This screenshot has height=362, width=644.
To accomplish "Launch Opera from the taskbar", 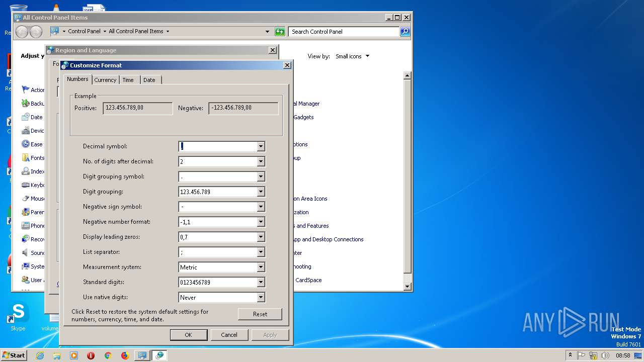I will pyautogui.click(x=91, y=355).
